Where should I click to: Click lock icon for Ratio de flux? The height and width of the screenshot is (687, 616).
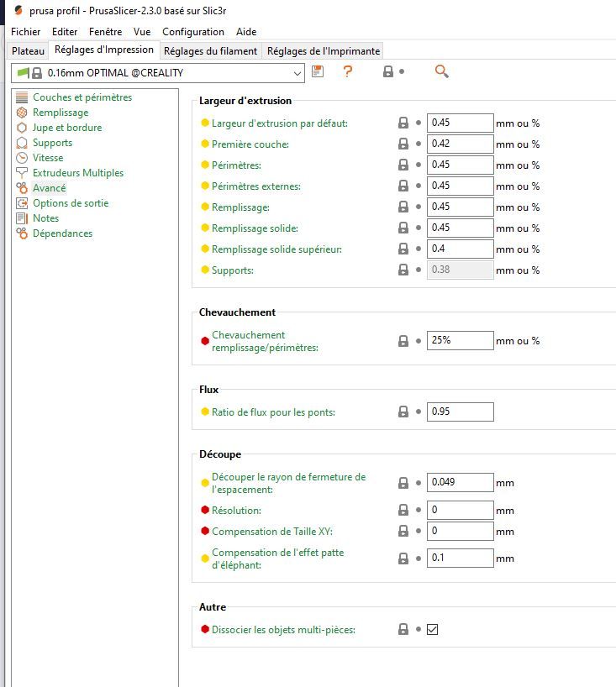403,412
